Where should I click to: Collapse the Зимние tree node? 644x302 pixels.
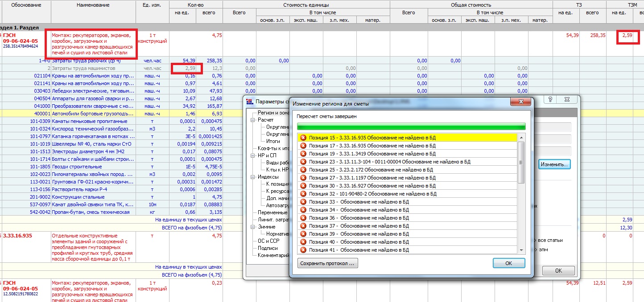coord(253,227)
